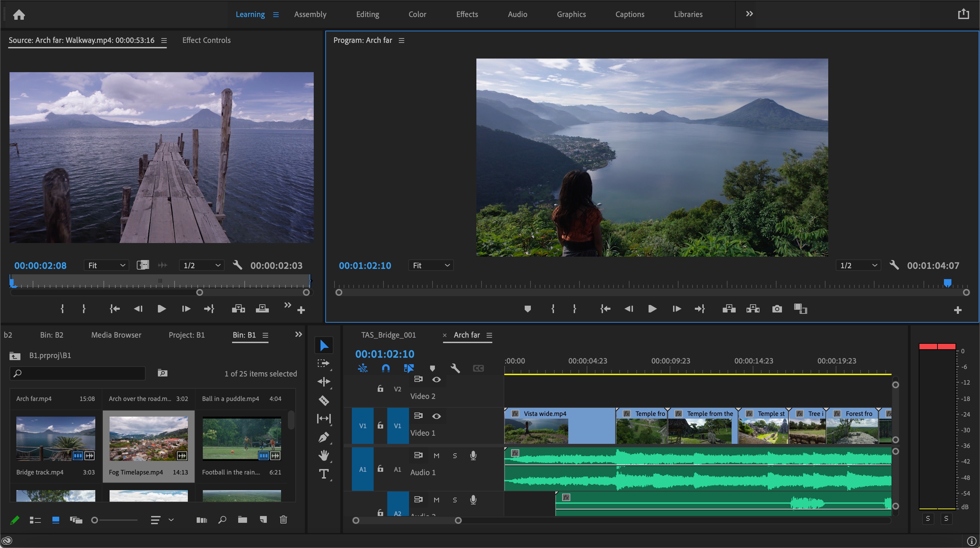Switch to the Color workspace
Screen dimensions: 980x548
point(417,14)
